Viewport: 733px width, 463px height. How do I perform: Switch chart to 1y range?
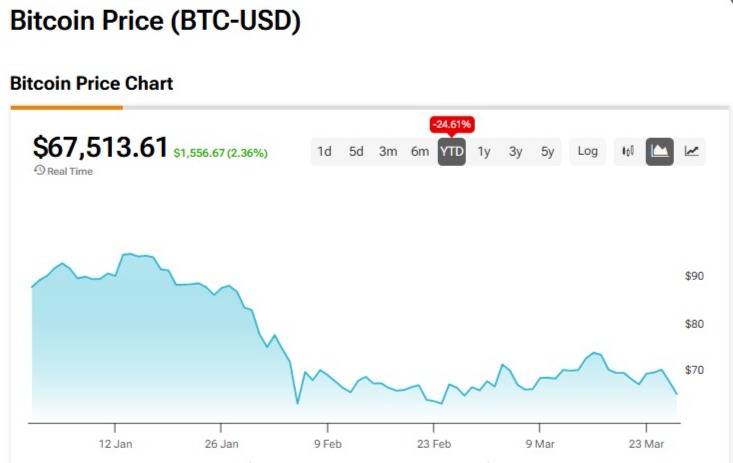[484, 152]
